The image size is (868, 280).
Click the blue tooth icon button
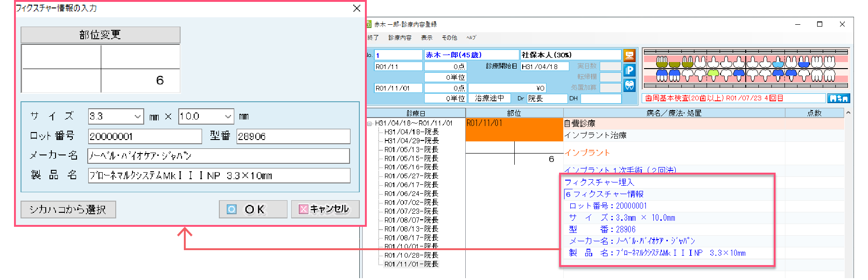tap(630, 85)
